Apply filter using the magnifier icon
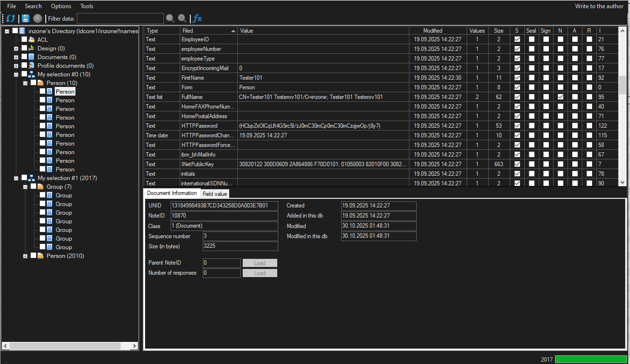The image size is (630, 364). 170,18
